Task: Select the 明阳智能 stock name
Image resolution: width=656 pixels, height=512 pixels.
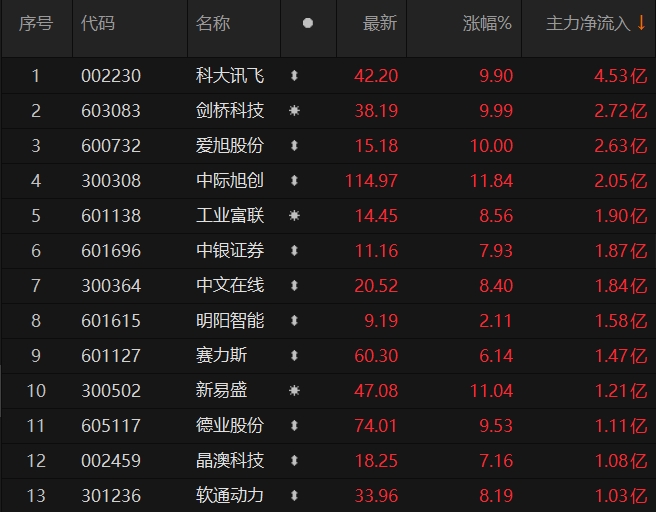Action: point(230,321)
